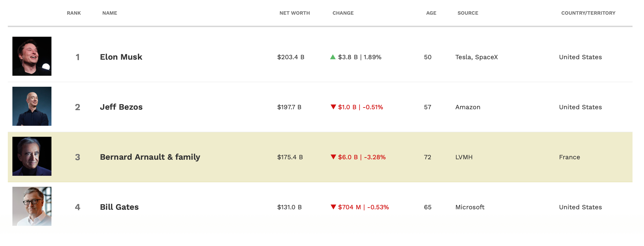Click Elon Musk's profile photo
This screenshot has height=246, width=644.
tap(32, 56)
